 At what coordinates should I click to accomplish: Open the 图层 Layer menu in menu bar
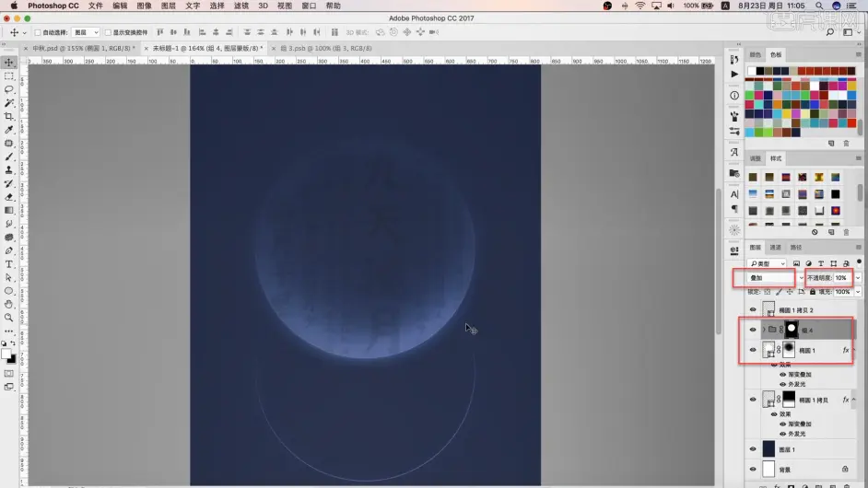[x=169, y=6]
